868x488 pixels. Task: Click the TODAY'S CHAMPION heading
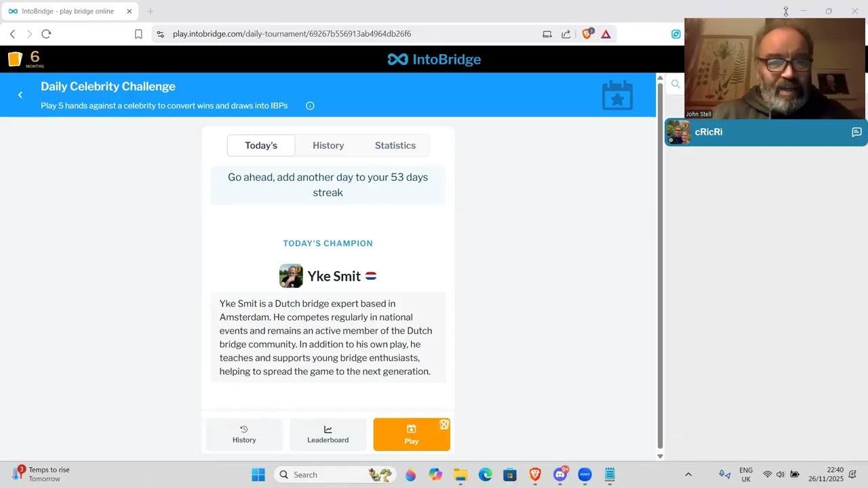click(x=328, y=243)
